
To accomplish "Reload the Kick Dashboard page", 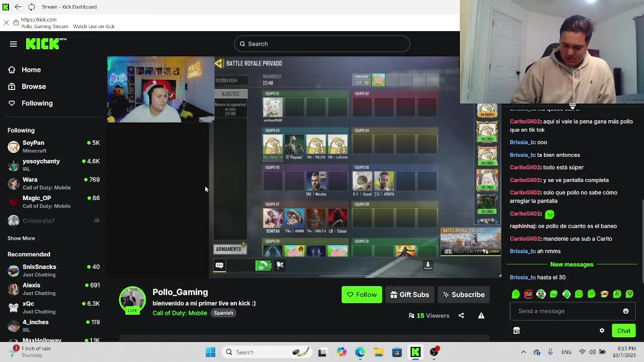I will (x=32, y=7).
